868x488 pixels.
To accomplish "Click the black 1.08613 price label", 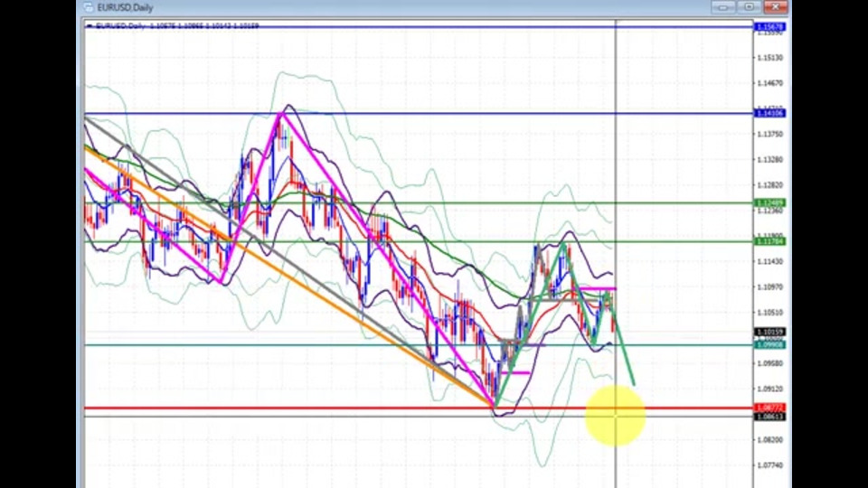I will (x=769, y=416).
